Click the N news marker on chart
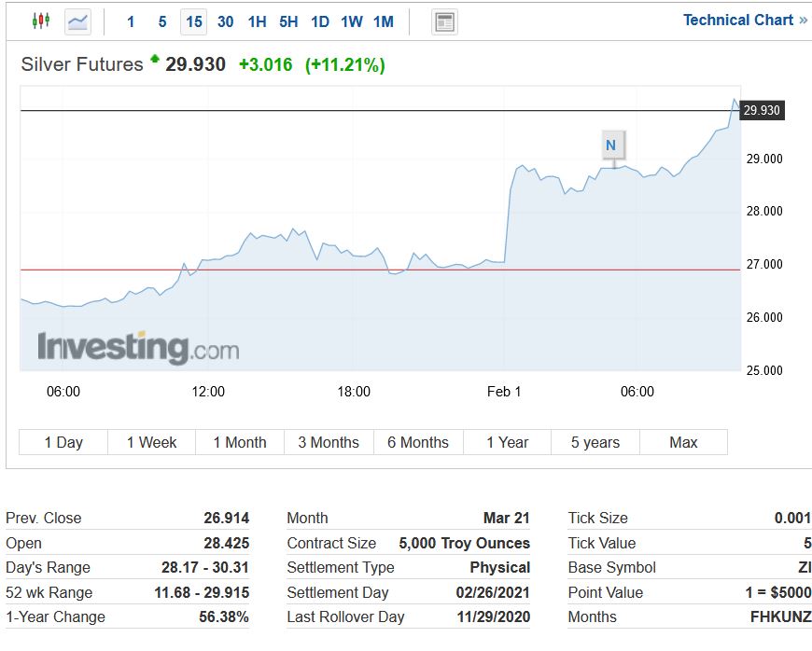 coord(611,145)
